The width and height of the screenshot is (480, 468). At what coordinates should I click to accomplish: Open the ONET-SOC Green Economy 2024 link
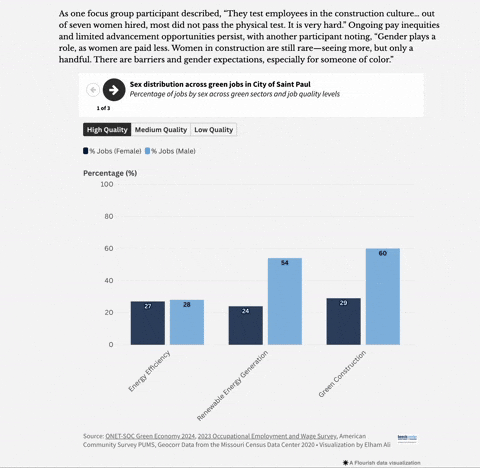click(150, 436)
